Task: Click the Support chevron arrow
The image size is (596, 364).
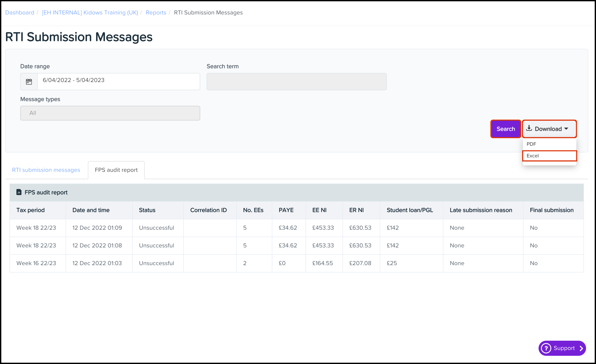Action: (581, 348)
